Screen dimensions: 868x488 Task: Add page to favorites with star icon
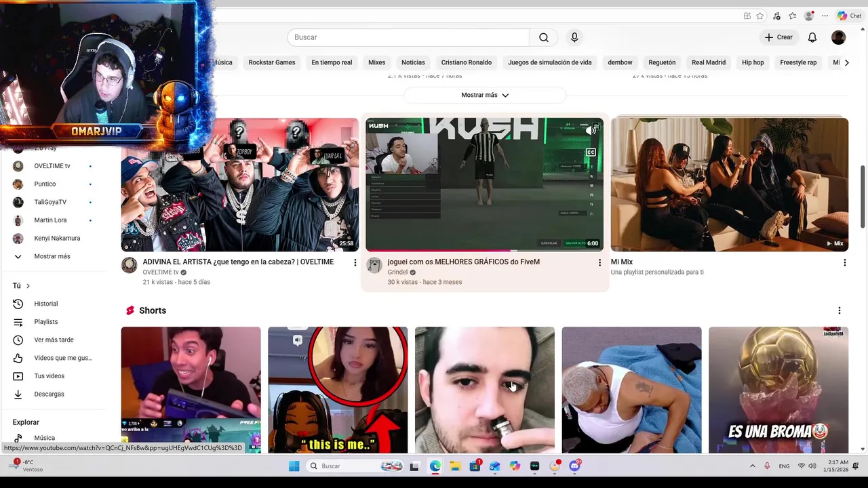[760, 16]
